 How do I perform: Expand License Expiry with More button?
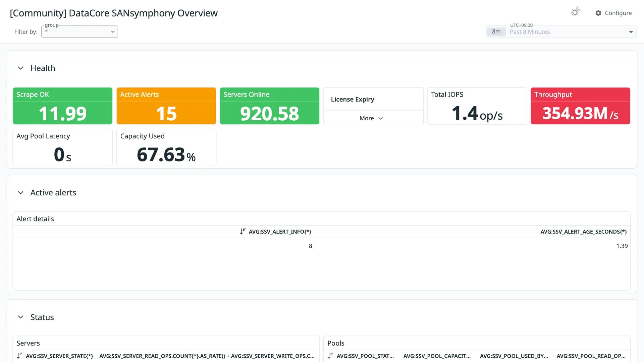coord(371,118)
